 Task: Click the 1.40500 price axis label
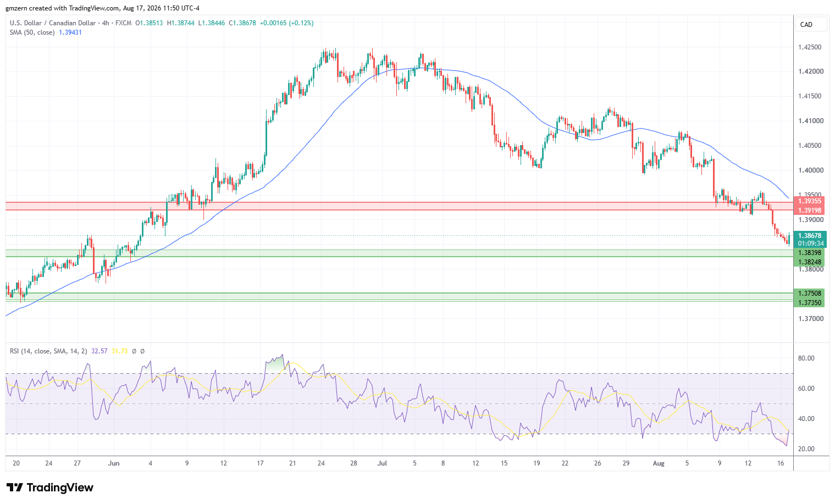(810, 146)
